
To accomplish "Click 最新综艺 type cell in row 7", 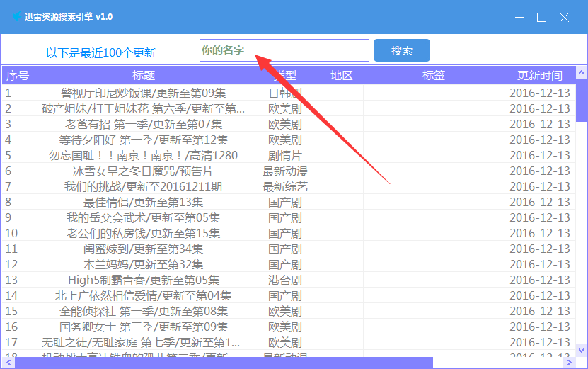I will tap(285, 186).
